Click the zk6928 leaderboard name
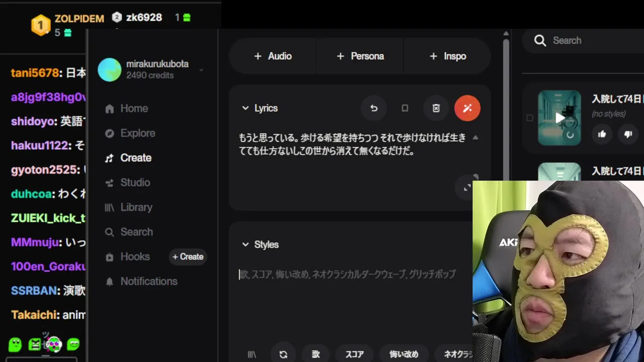 point(144,18)
